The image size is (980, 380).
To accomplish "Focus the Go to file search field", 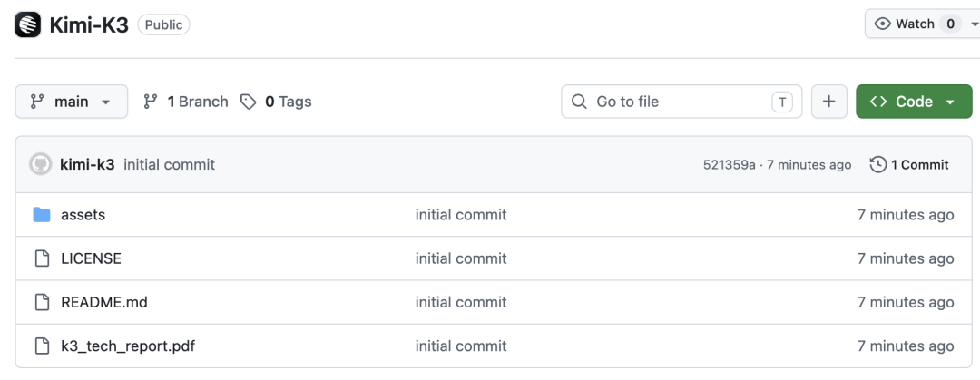I will [x=681, y=102].
